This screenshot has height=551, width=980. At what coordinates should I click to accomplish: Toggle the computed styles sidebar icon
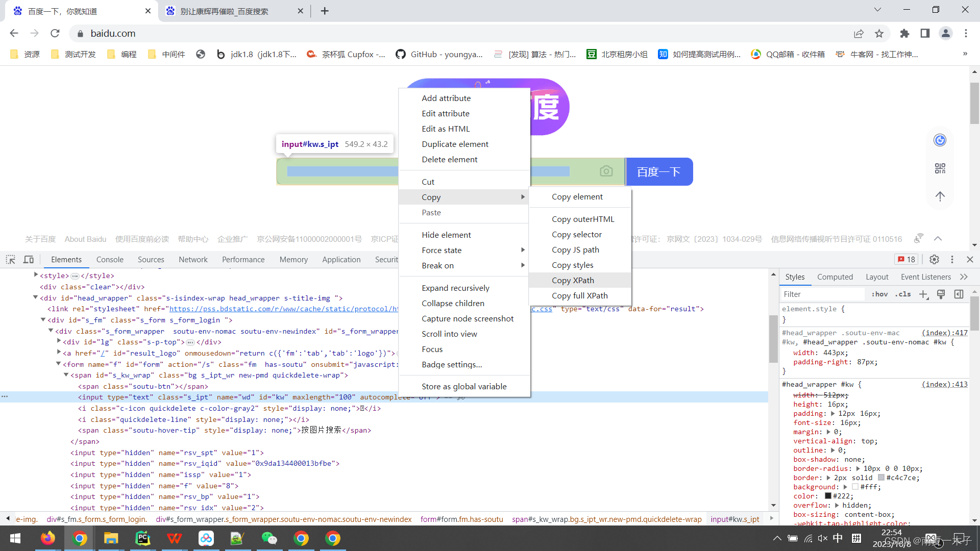point(959,294)
